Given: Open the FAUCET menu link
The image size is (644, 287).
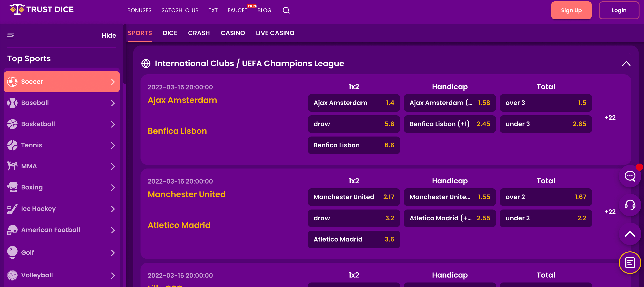Looking at the screenshot, I should [237, 10].
